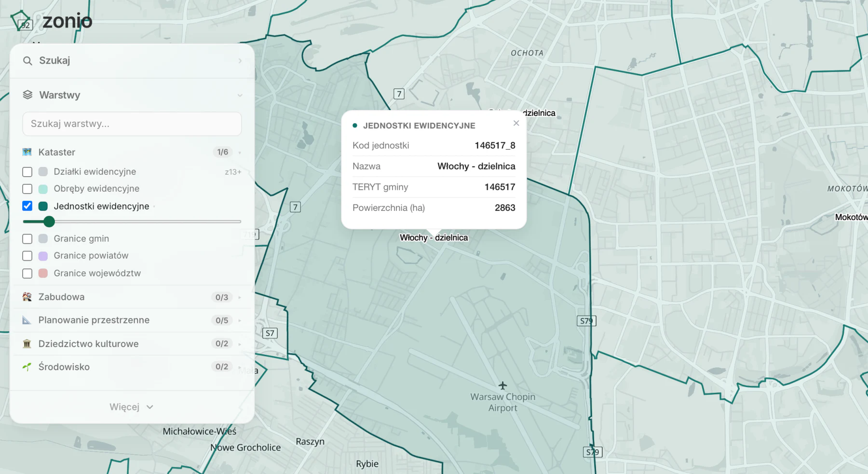Open the Zabudowa layer group
The image size is (868, 474).
coord(132,297)
